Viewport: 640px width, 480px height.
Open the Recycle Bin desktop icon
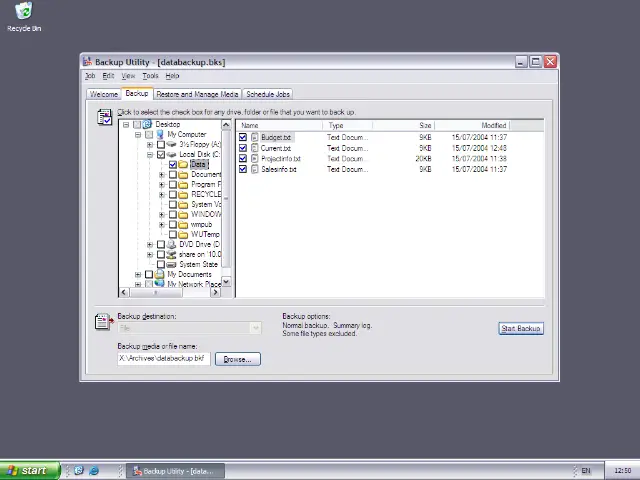point(23,12)
